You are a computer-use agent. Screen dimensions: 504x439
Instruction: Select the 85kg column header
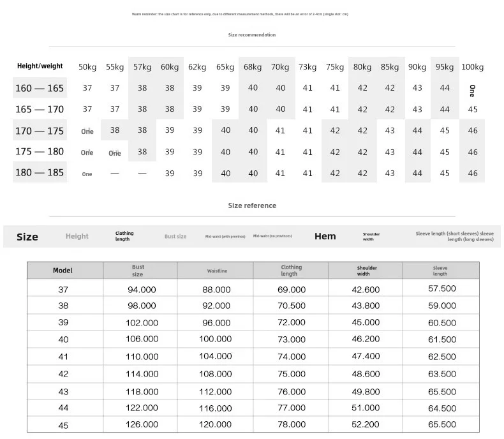390,67
